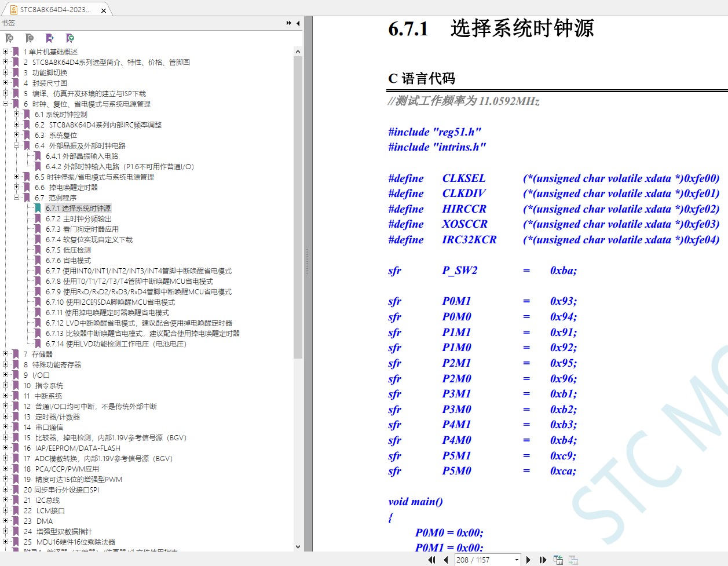Click the page heading 选择系统时钟源
The height and width of the screenshot is (566, 728).
pos(522,28)
